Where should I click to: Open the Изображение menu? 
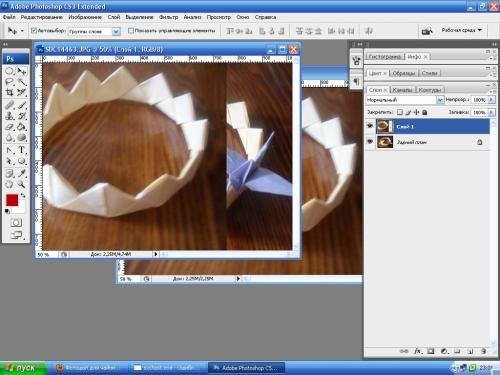pos(85,17)
